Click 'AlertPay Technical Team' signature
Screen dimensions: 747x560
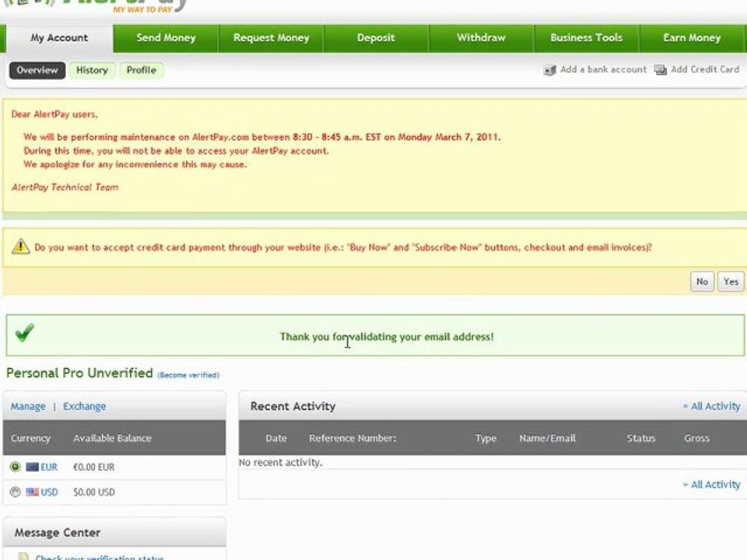click(x=65, y=187)
